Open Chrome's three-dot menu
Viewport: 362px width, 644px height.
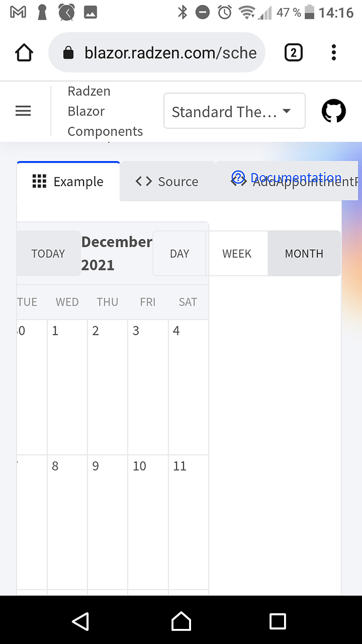334,52
